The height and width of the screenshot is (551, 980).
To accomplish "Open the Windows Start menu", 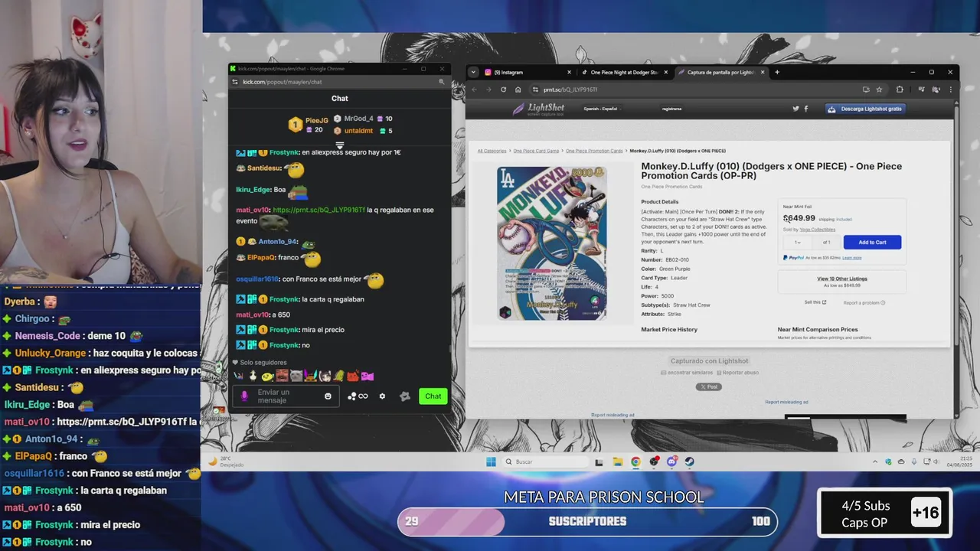I will click(x=491, y=461).
